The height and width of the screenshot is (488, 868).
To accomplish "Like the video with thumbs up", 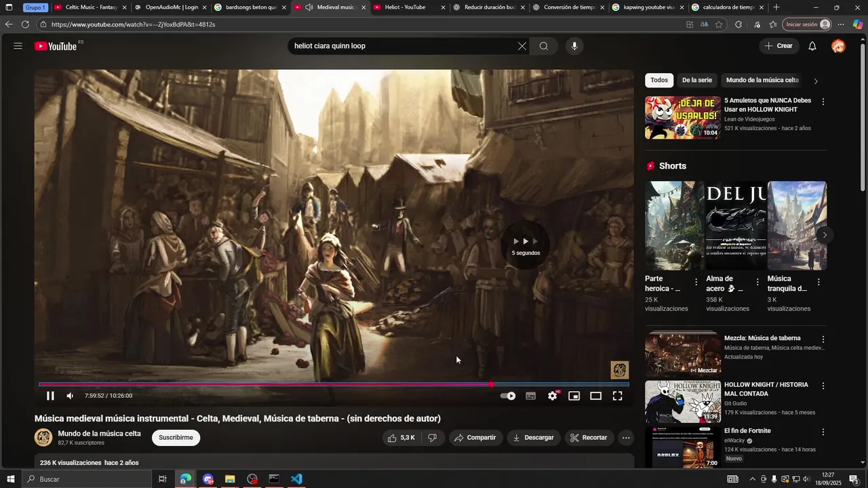I will pyautogui.click(x=401, y=438).
